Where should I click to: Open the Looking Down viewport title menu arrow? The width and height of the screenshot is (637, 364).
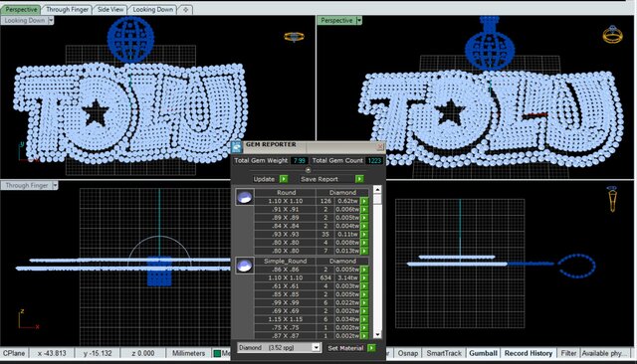click(x=51, y=20)
